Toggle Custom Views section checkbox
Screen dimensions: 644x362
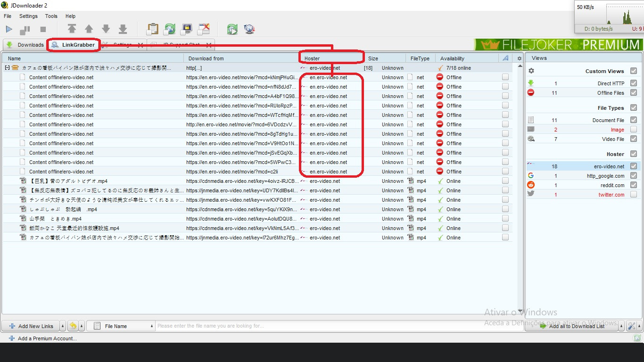pos(634,71)
